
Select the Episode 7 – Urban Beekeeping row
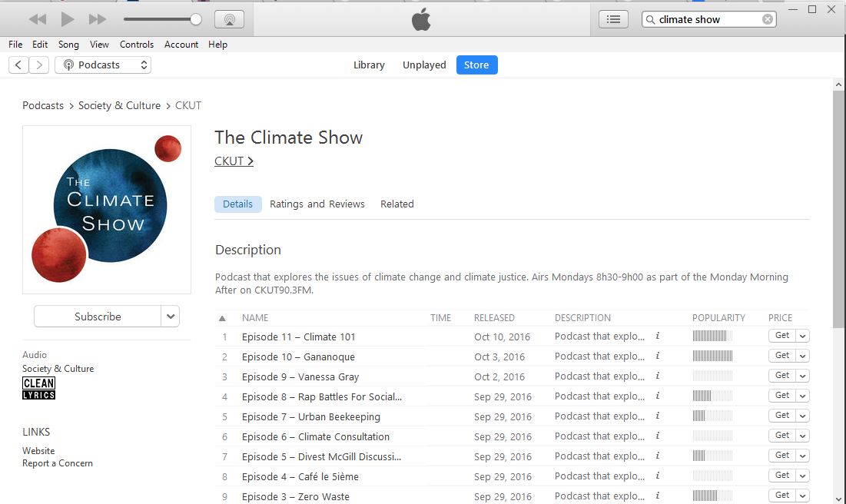coord(513,416)
